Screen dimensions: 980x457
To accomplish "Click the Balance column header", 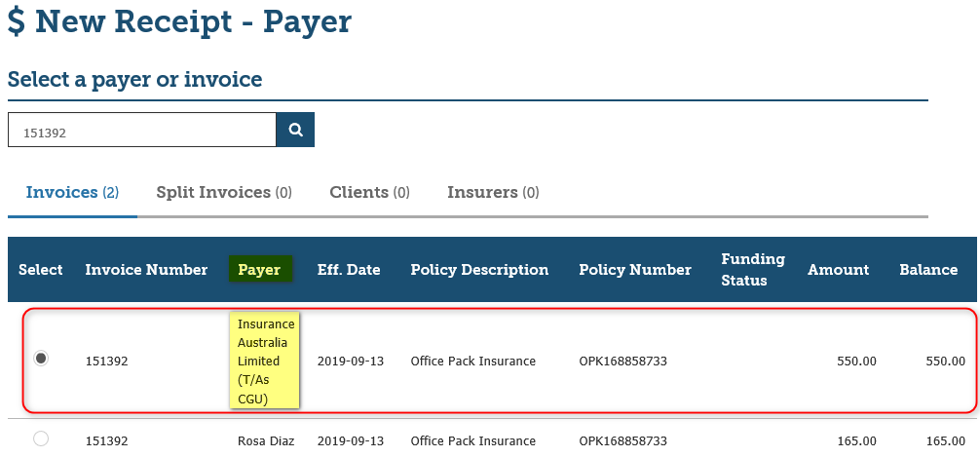I will tap(927, 270).
